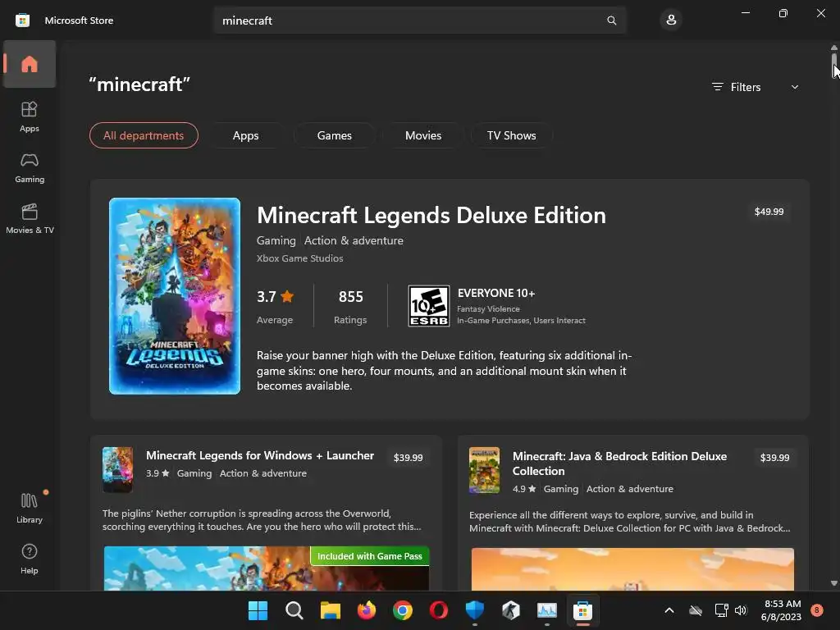The image size is (840, 630).
Task: Select the All departments filter
Action: point(144,135)
